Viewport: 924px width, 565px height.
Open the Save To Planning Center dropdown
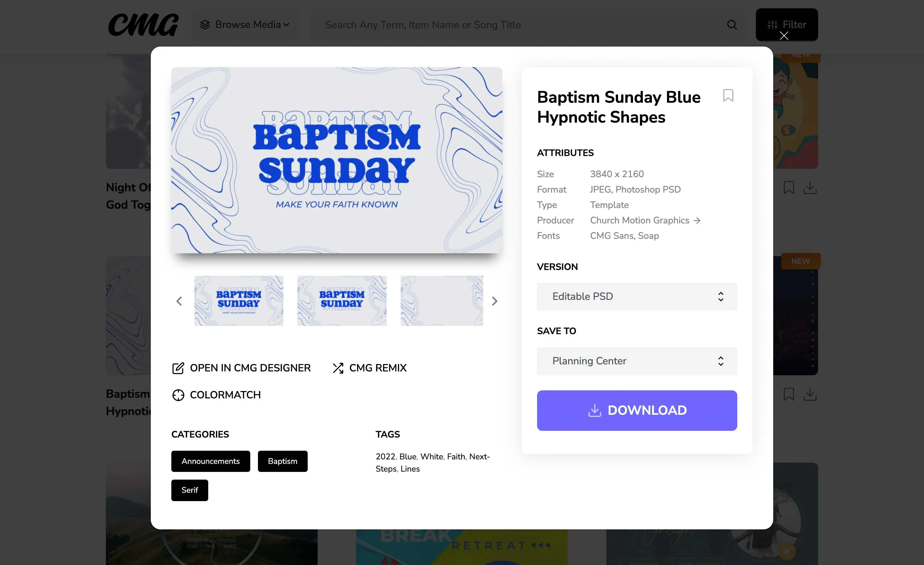coord(637,361)
